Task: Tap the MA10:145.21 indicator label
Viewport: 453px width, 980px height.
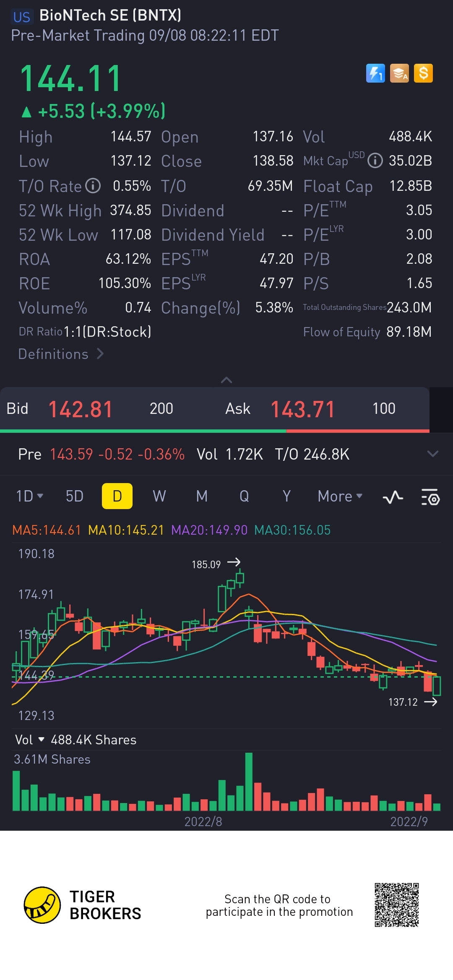Action: click(x=126, y=530)
